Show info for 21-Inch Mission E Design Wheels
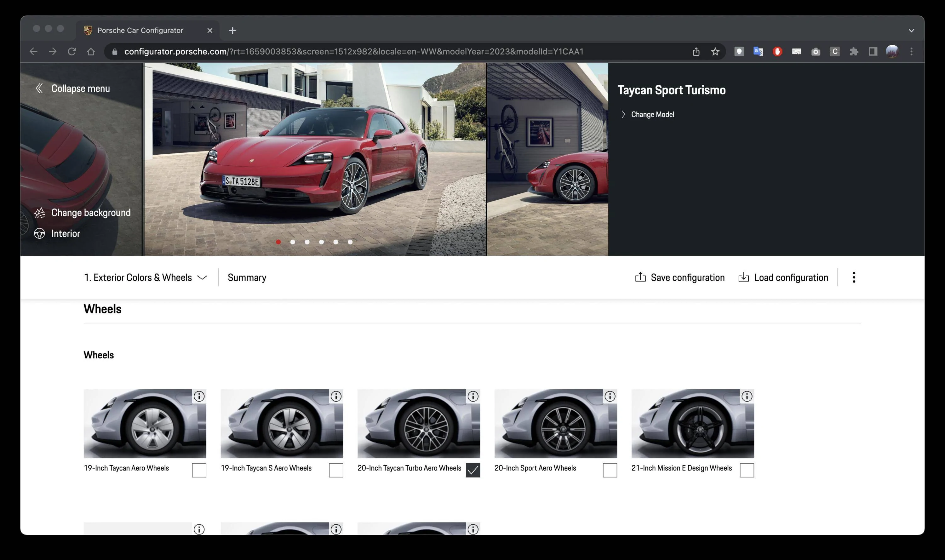This screenshot has width=945, height=560. (x=747, y=396)
